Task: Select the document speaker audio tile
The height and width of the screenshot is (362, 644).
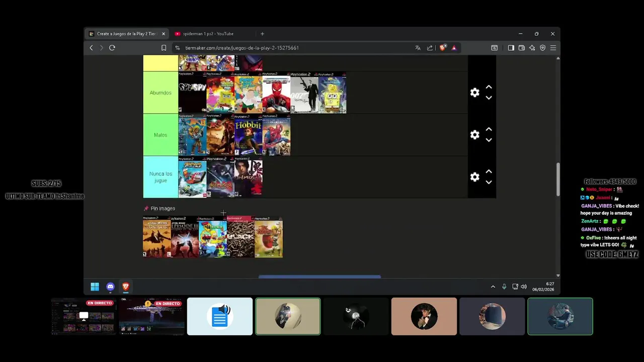Action: pos(220,316)
